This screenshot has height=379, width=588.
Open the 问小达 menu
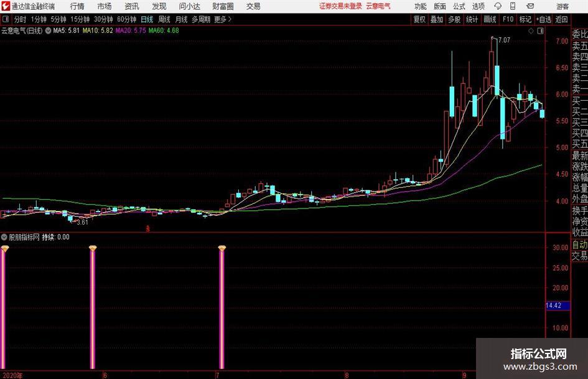pyautogui.click(x=189, y=6)
